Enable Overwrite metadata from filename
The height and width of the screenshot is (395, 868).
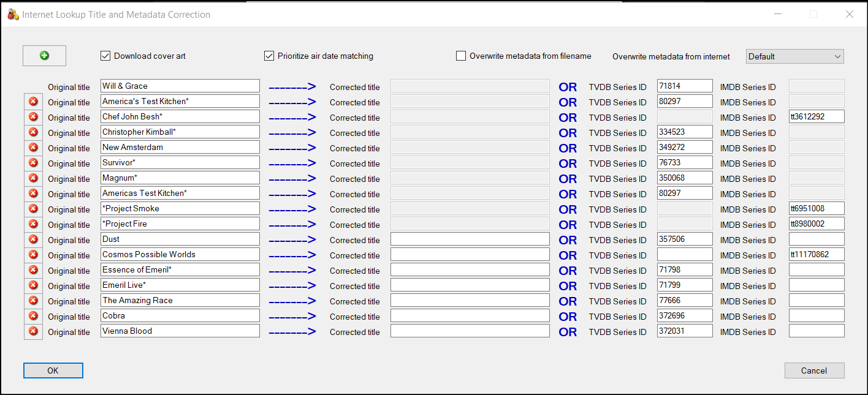(461, 56)
